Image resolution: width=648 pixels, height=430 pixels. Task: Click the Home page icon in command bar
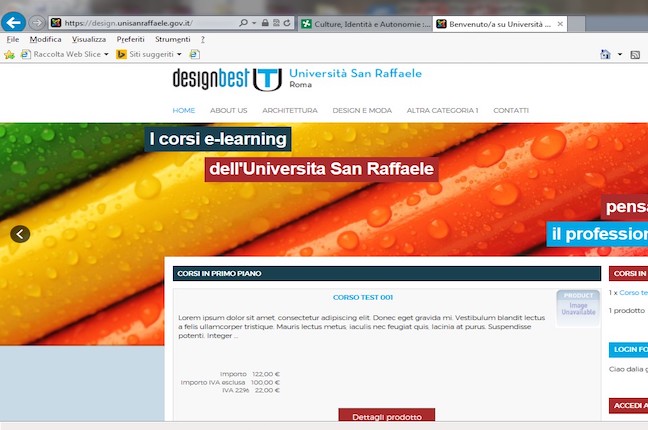[x=605, y=54]
